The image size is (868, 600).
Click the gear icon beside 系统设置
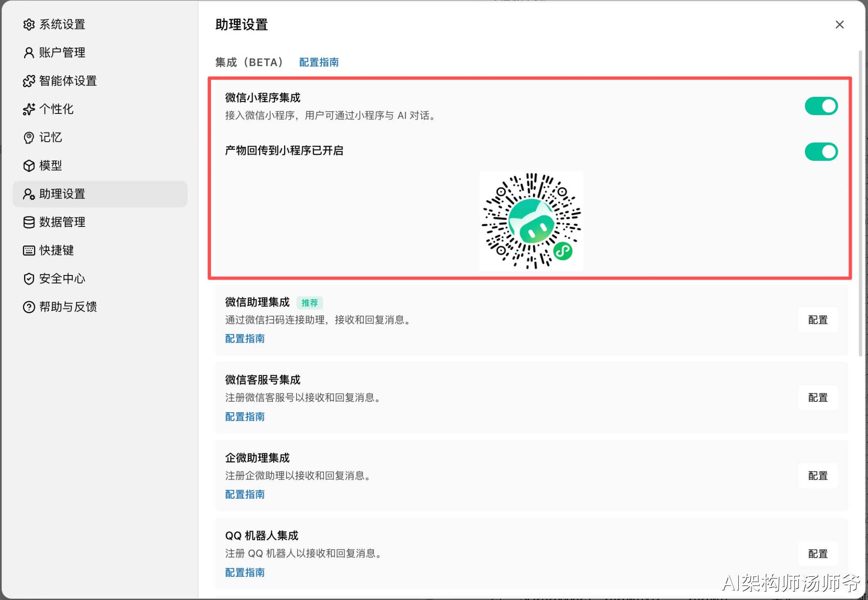pyautogui.click(x=29, y=25)
